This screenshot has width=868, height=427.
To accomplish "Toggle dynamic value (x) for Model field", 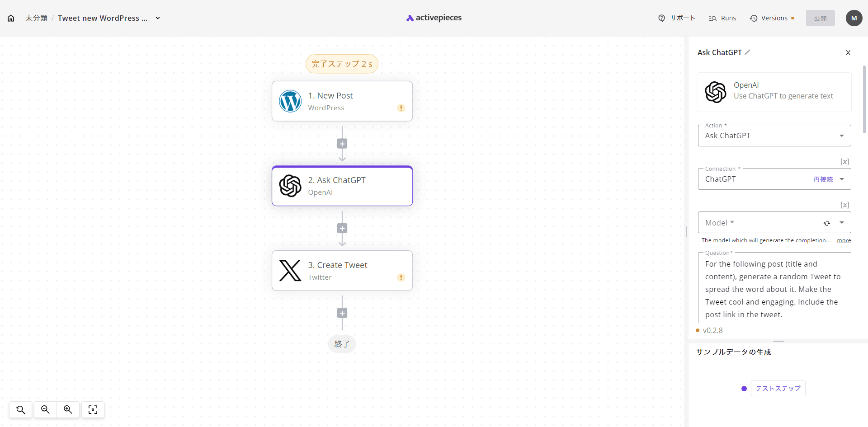I will 844,205.
